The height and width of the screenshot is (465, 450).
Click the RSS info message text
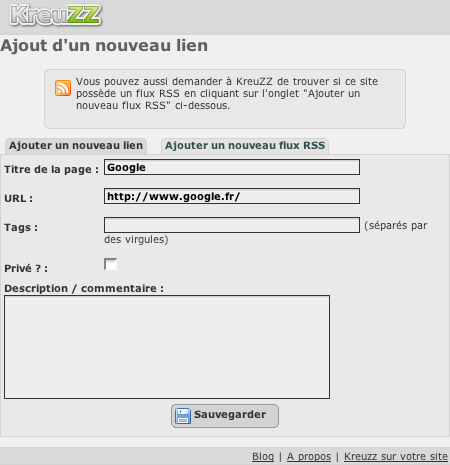[227, 94]
